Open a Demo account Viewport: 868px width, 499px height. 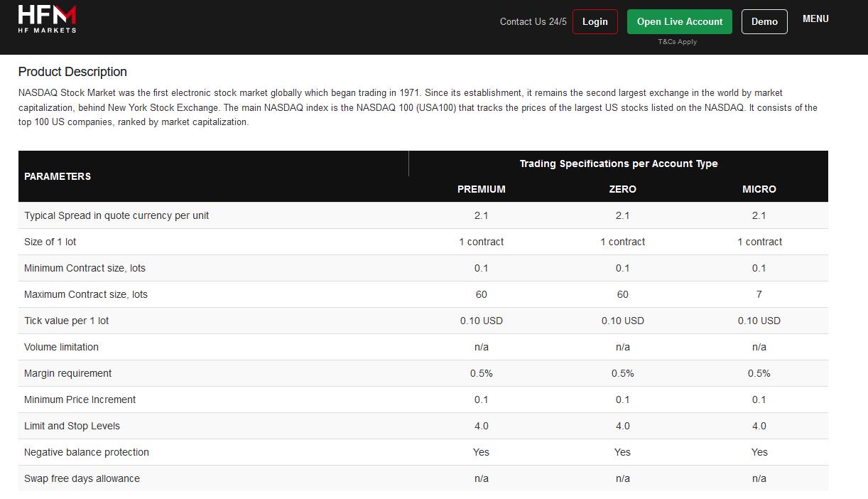click(x=764, y=21)
